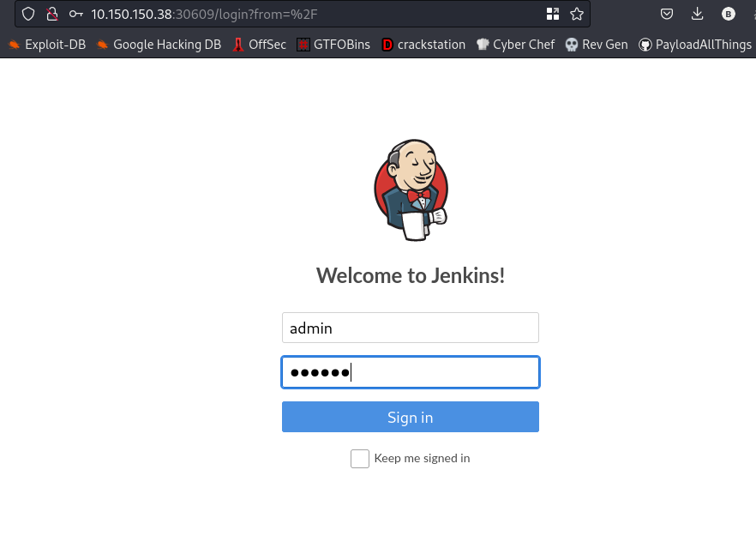This screenshot has height=536, width=756.
Task: Click the Welcome to Jenkins! heading
Action: click(x=411, y=275)
